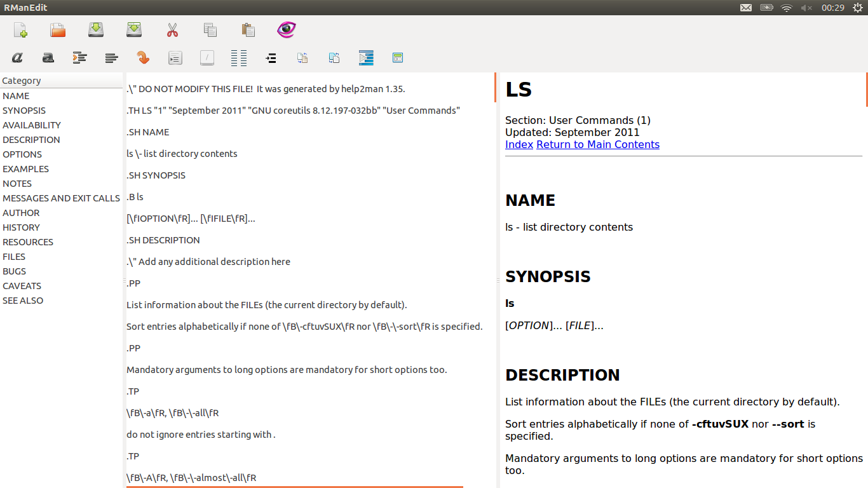Viewport: 868px width, 488px height.
Task: Click the Save icon with green arrow
Action: [96, 30]
